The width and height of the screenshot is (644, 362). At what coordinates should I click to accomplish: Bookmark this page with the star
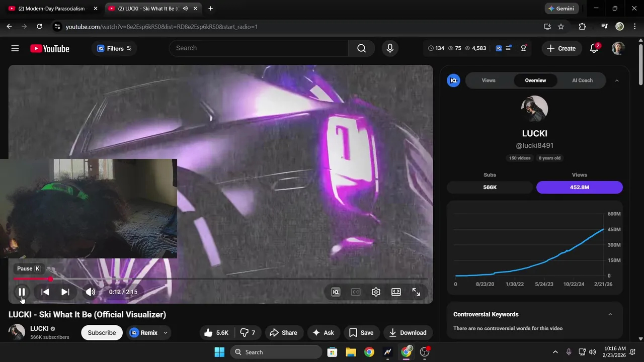point(561,27)
